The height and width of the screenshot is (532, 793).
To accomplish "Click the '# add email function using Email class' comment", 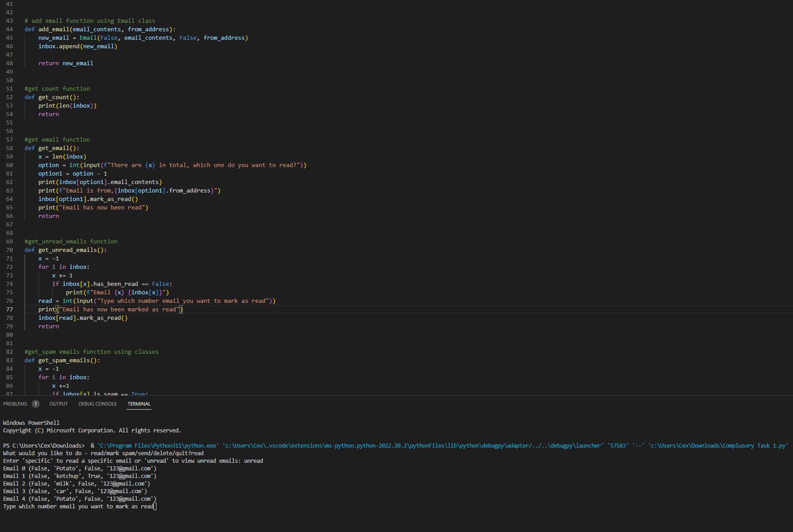I will pyautogui.click(x=90, y=21).
